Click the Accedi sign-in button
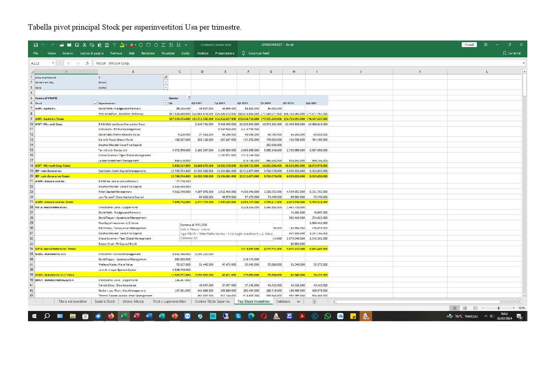555x392 pixels. click(x=469, y=45)
